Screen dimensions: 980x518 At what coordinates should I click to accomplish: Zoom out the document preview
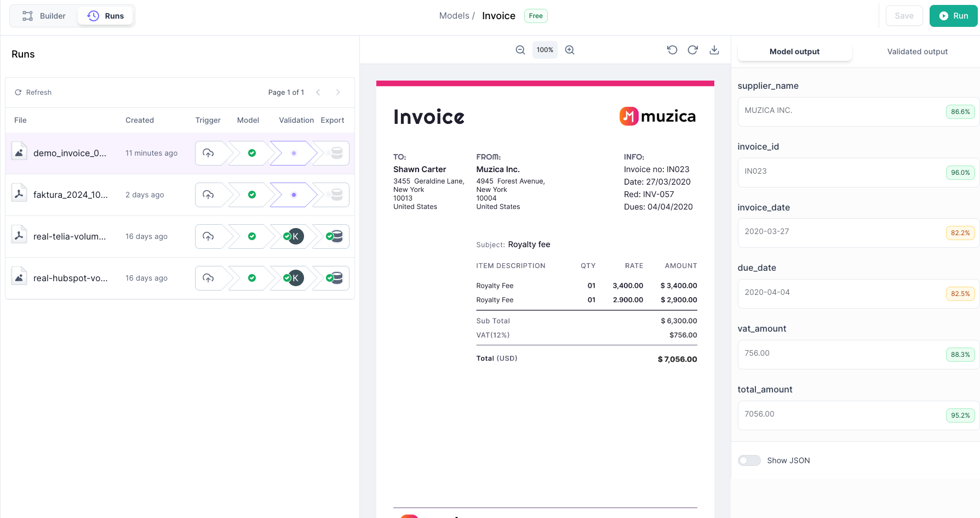pos(520,50)
